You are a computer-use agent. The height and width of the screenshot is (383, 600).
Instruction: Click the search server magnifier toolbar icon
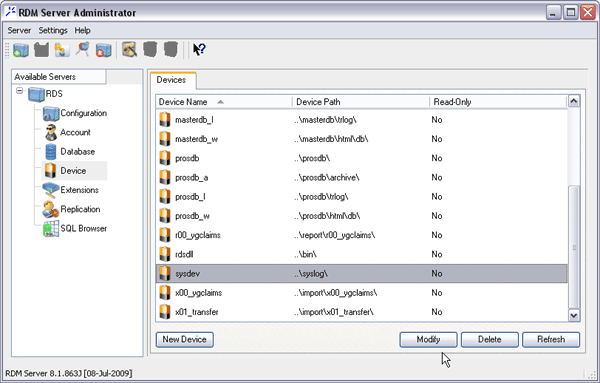click(83, 50)
